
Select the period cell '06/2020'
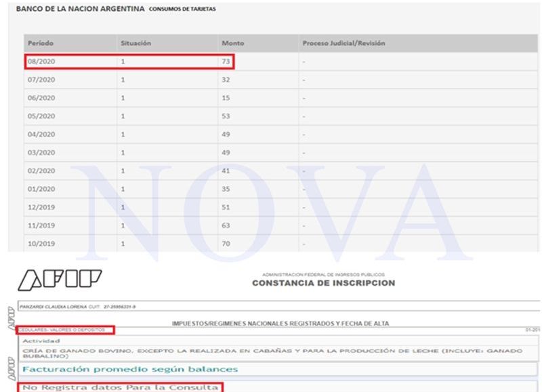point(41,98)
